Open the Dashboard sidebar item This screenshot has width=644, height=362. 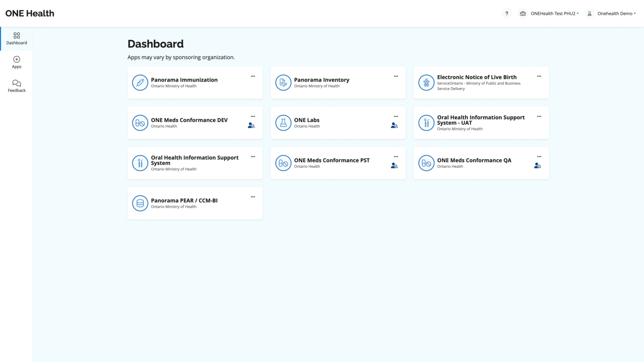click(17, 39)
